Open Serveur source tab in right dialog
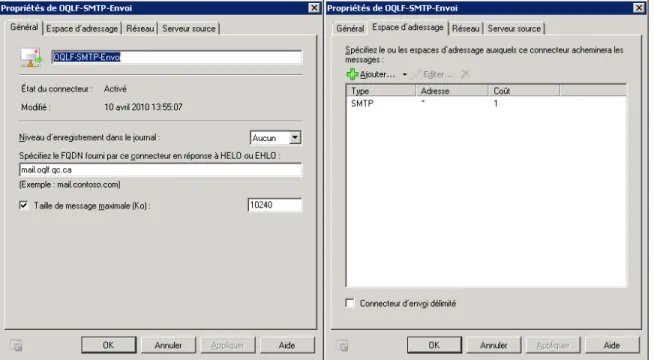This screenshot has width=654, height=360. [x=514, y=28]
